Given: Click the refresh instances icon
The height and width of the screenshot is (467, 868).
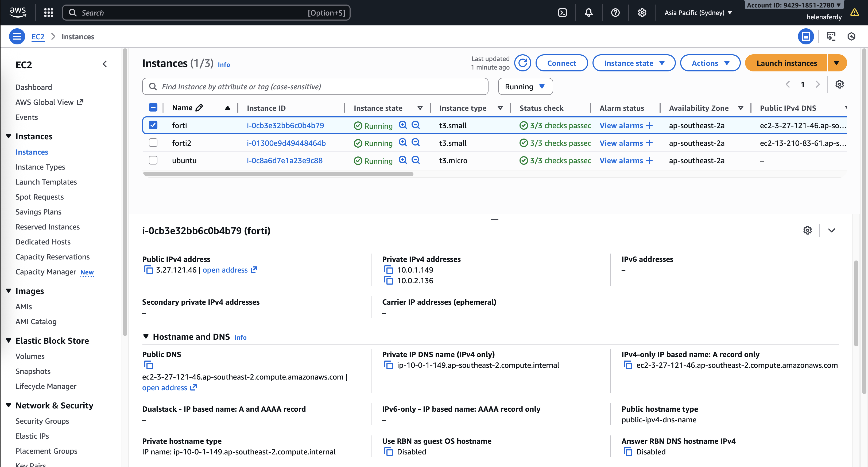Looking at the screenshot, I should [x=523, y=63].
